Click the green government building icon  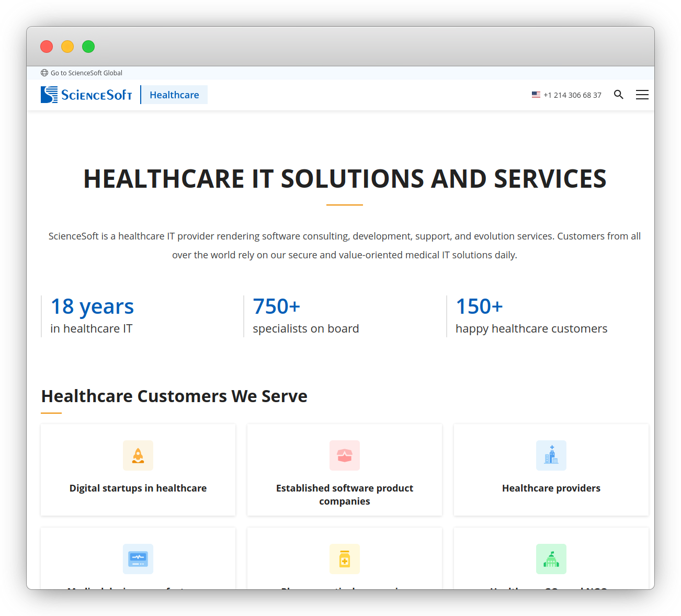pos(551,559)
